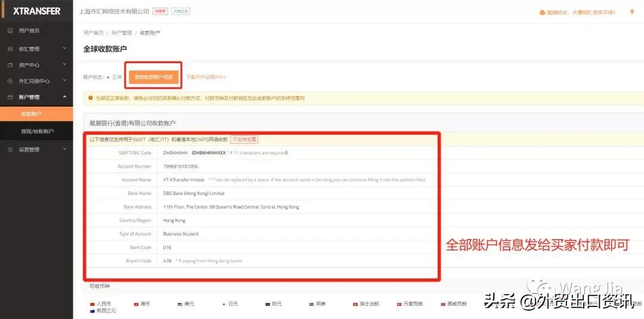Click the 全球收款账户 page title

(105, 49)
